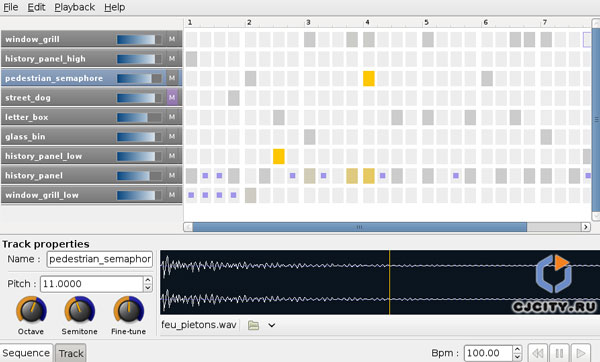This screenshot has height=362, width=600.
Task: Click the Fine-tune knob
Action: (x=129, y=310)
